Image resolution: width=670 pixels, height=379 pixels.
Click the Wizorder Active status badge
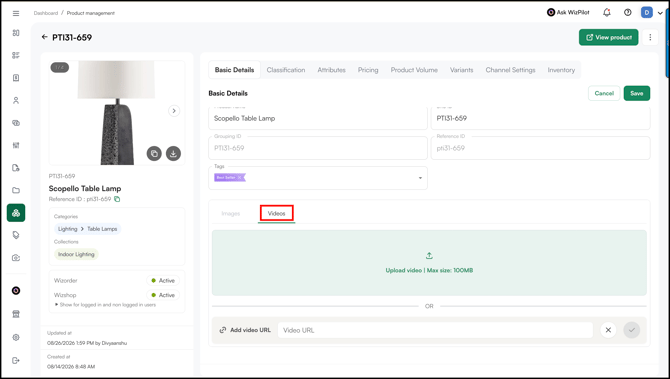[163, 280]
